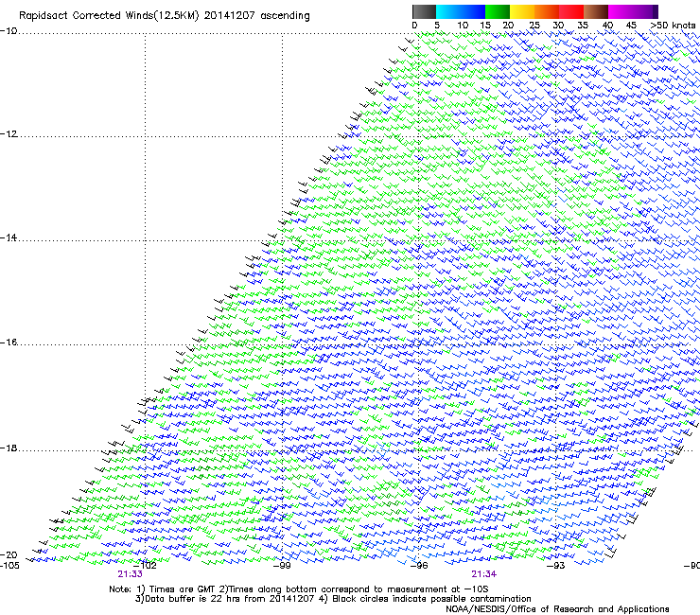This screenshot has height=615, width=700.
Task: Click the '35' label under the color bar
Action: click(x=583, y=26)
